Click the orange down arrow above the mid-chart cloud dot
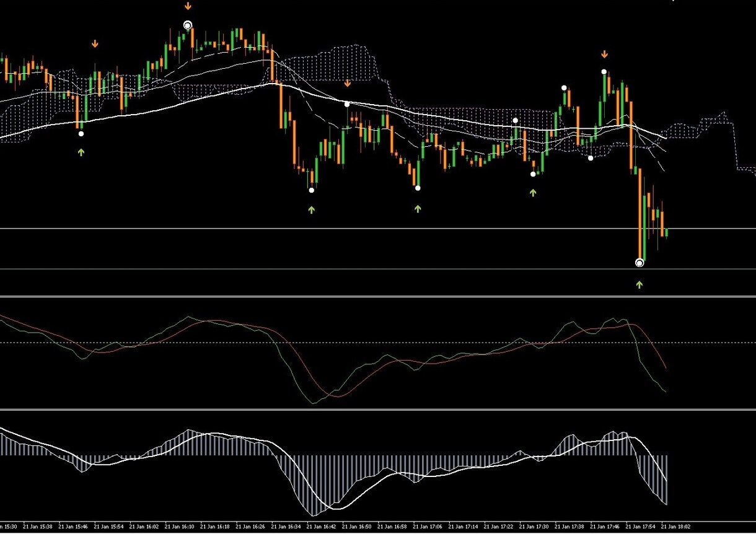 pos(348,83)
